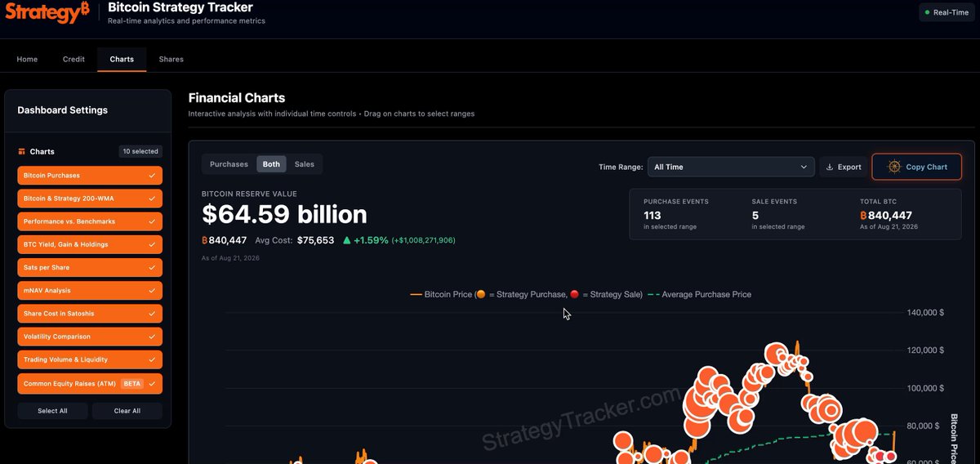This screenshot has height=464, width=980.
Task: Click $64.59 billion reserve value
Action: coord(284,214)
